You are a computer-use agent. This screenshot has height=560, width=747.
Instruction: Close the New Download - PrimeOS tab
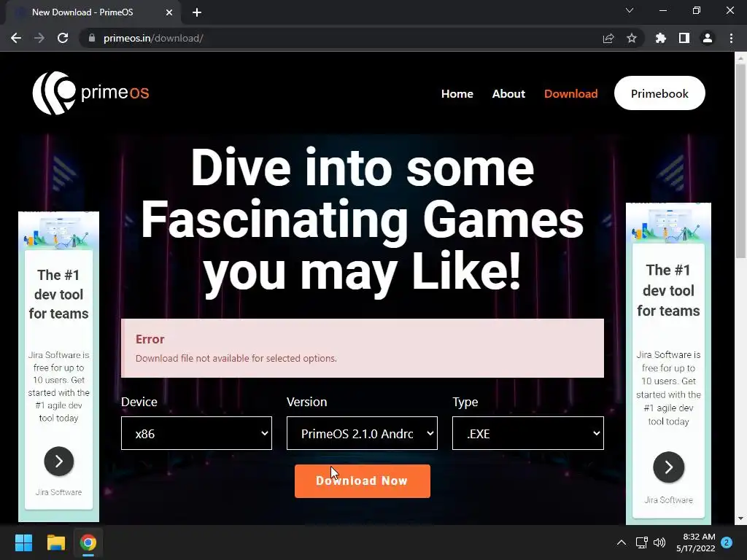(169, 12)
